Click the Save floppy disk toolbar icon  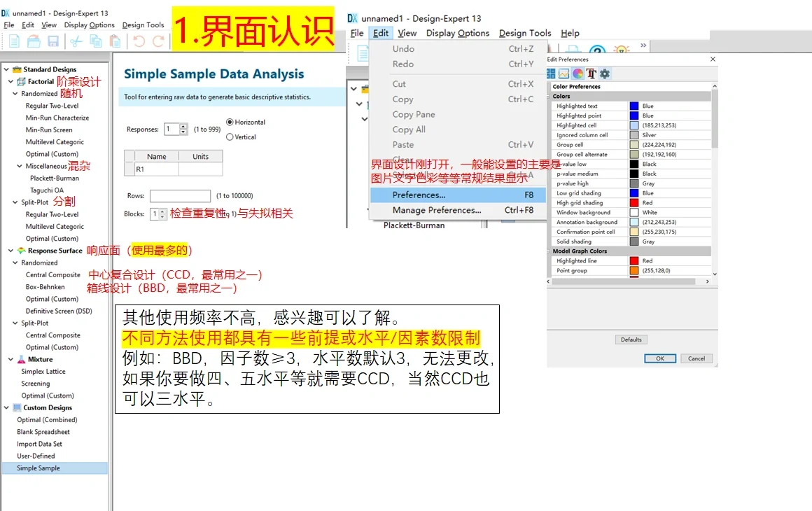[x=52, y=41]
